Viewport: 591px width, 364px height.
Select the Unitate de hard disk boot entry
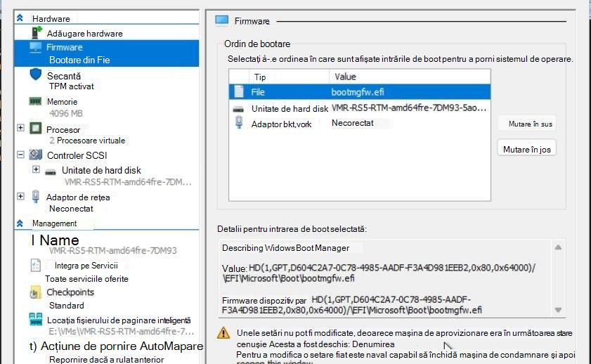click(x=360, y=108)
